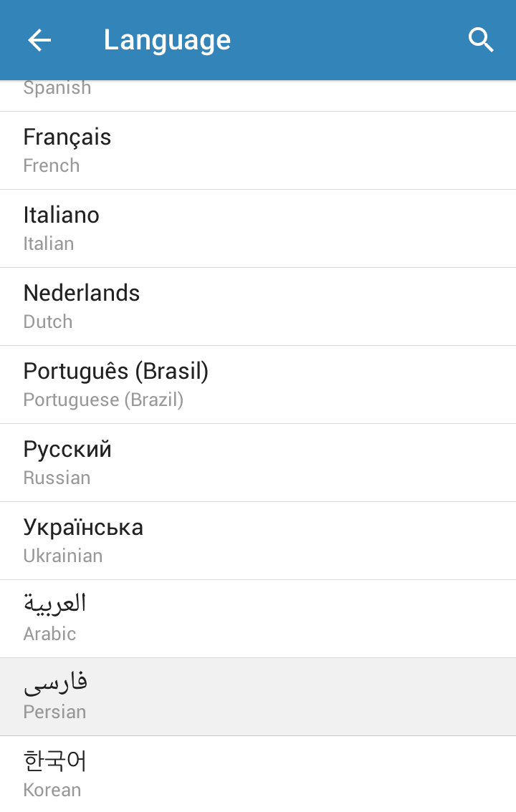
Task: Open the search magnifier icon
Action: pos(481,40)
